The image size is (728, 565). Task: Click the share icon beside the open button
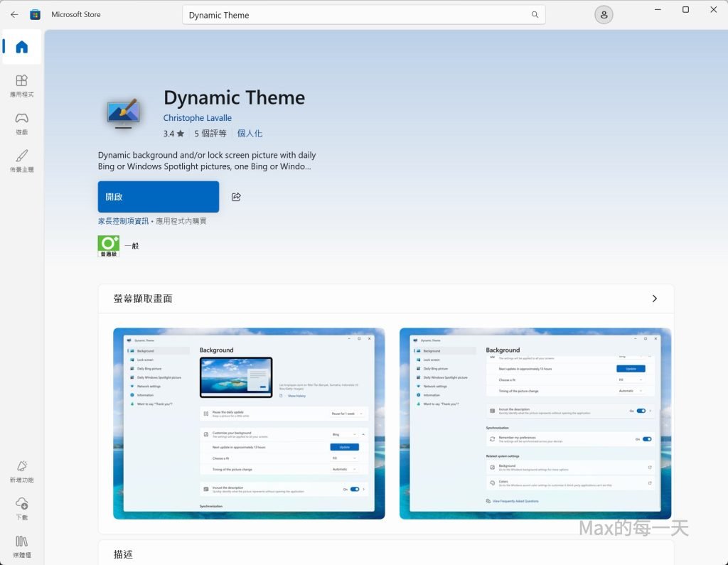point(236,197)
